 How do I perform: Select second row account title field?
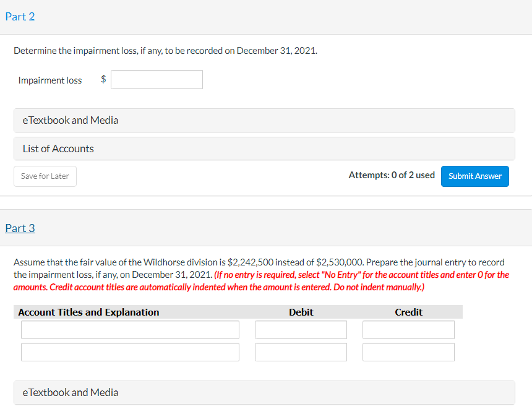click(130, 352)
